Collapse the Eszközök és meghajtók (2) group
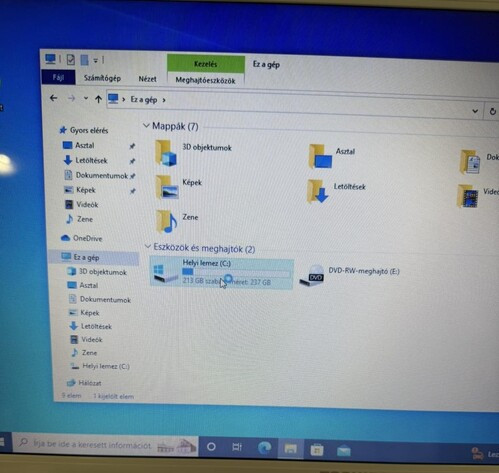Viewport: 499px width, 473px height. click(148, 247)
